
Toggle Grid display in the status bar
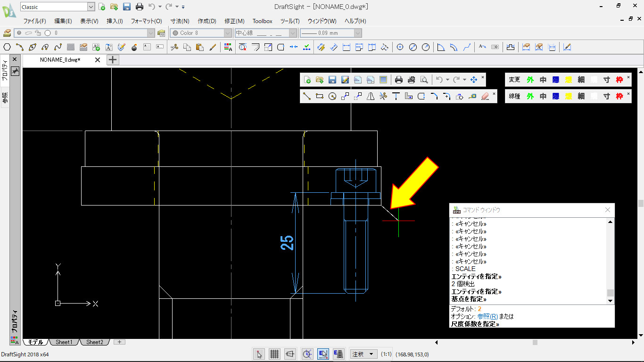(x=275, y=354)
